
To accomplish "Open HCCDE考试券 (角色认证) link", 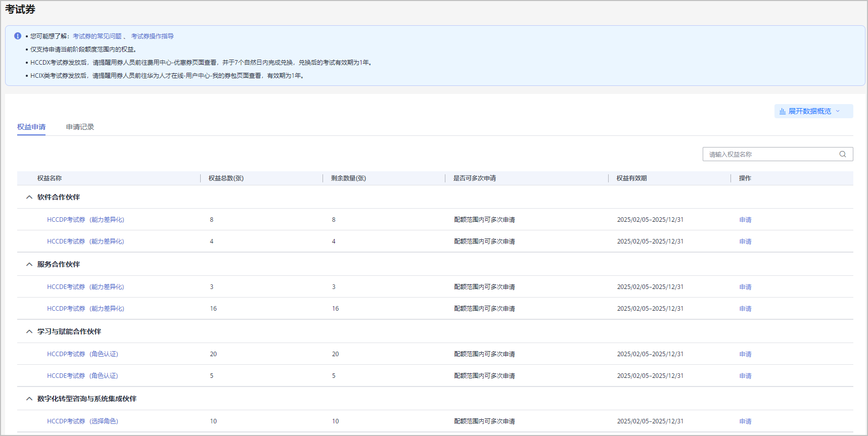I will [x=82, y=376].
